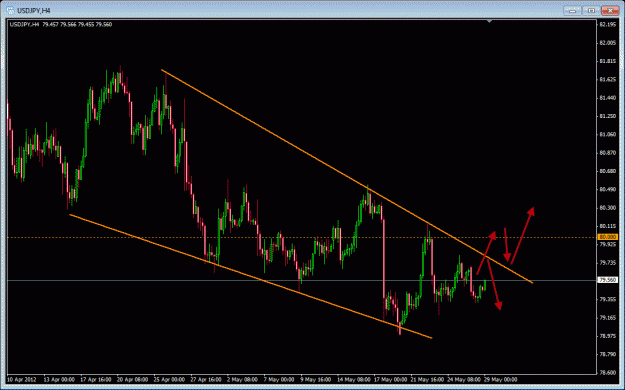This screenshot has width=625, height=390.
Task: Click the 2 May 08:00 time label
Action: (x=243, y=380)
